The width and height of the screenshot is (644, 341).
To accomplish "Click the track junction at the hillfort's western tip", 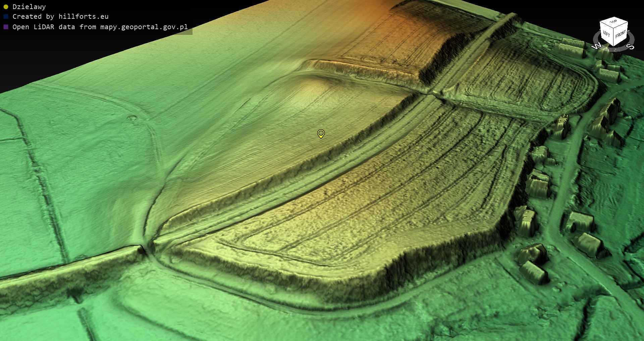I will [149, 248].
